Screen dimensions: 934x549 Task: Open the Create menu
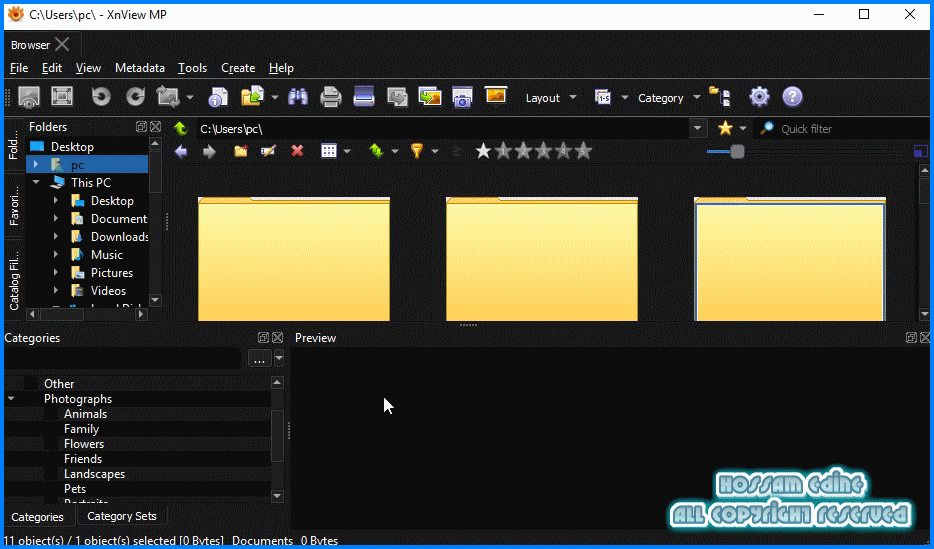238,68
